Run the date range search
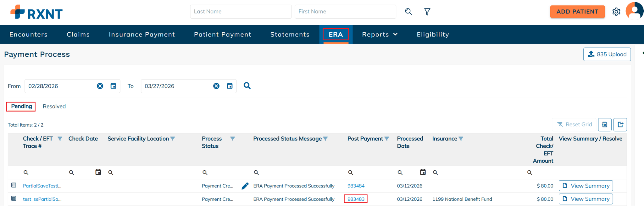Viewport: 644px width, 208px height. [247, 86]
